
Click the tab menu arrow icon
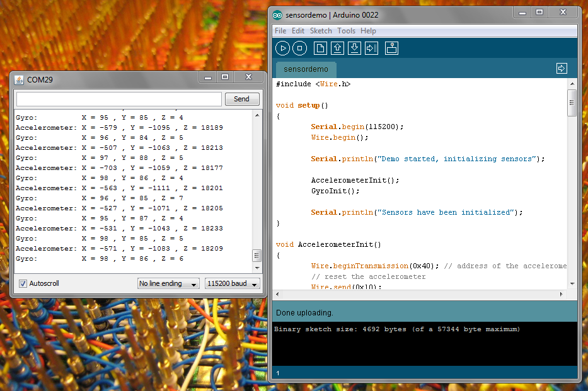pyautogui.click(x=562, y=68)
